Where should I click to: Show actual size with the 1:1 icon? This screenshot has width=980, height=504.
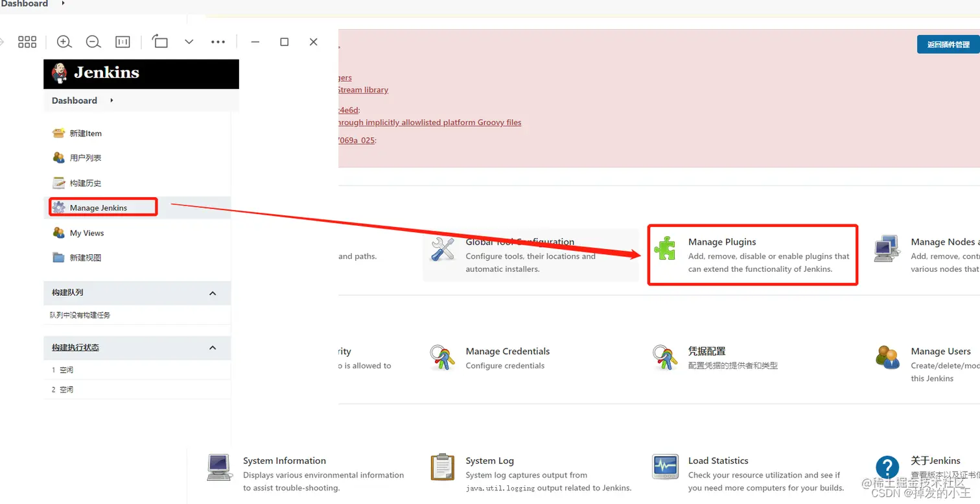click(x=122, y=42)
